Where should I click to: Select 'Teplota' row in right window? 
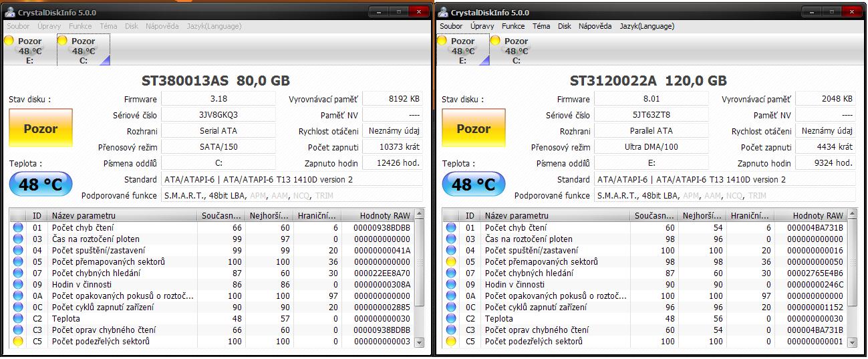pos(645,319)
